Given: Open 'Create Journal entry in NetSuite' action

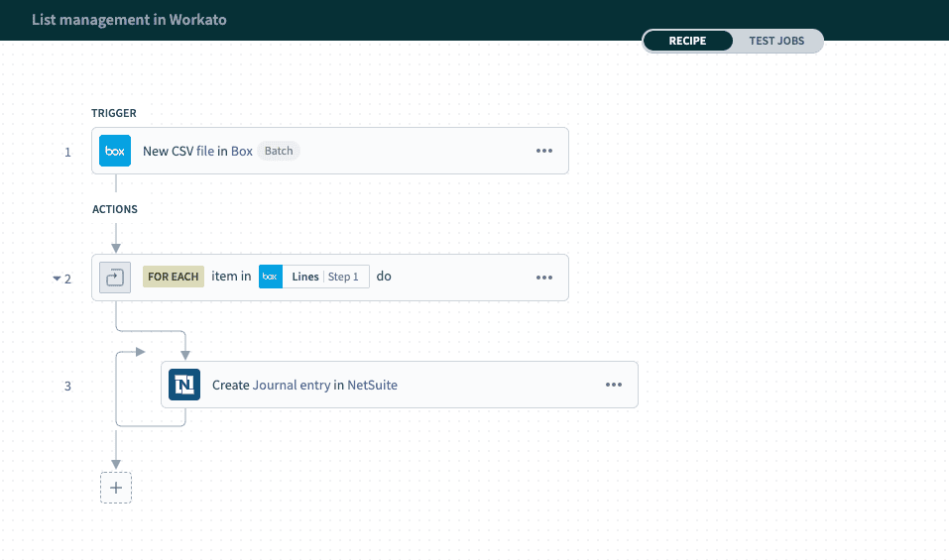Looking at the screenshot, I should pyautogui.click(x=400, y=385).
